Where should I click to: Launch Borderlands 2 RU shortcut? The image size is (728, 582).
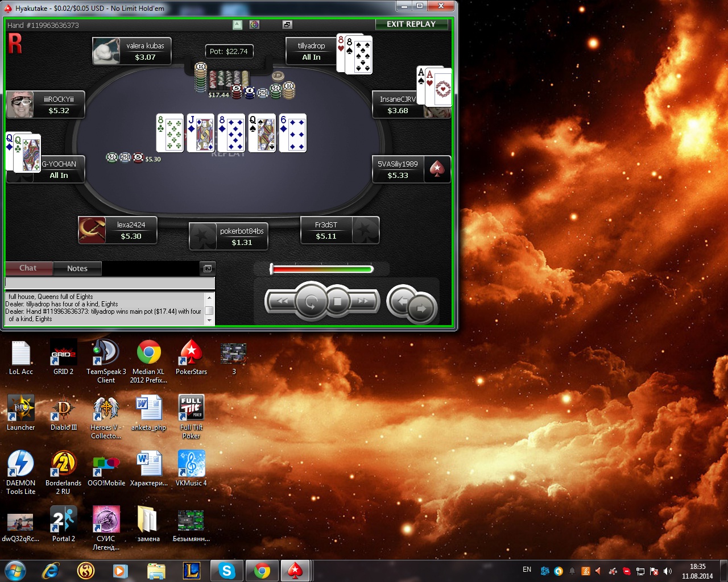pos(64,473)
